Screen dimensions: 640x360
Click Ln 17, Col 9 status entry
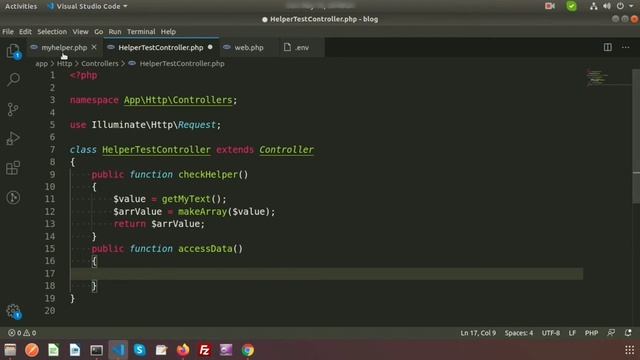tap(478, 333)
